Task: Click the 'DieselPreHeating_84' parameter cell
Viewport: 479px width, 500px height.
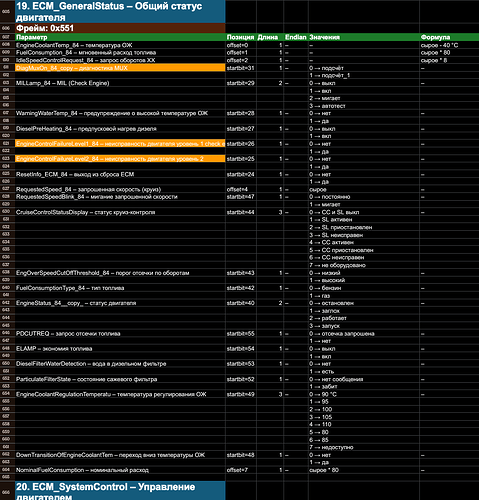Action: tap(120, 129)
